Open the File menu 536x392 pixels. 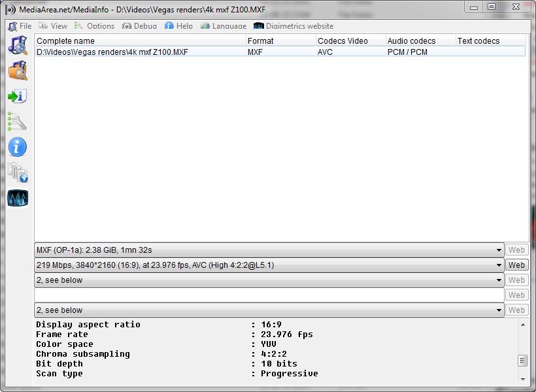click(x=20, y=26)
